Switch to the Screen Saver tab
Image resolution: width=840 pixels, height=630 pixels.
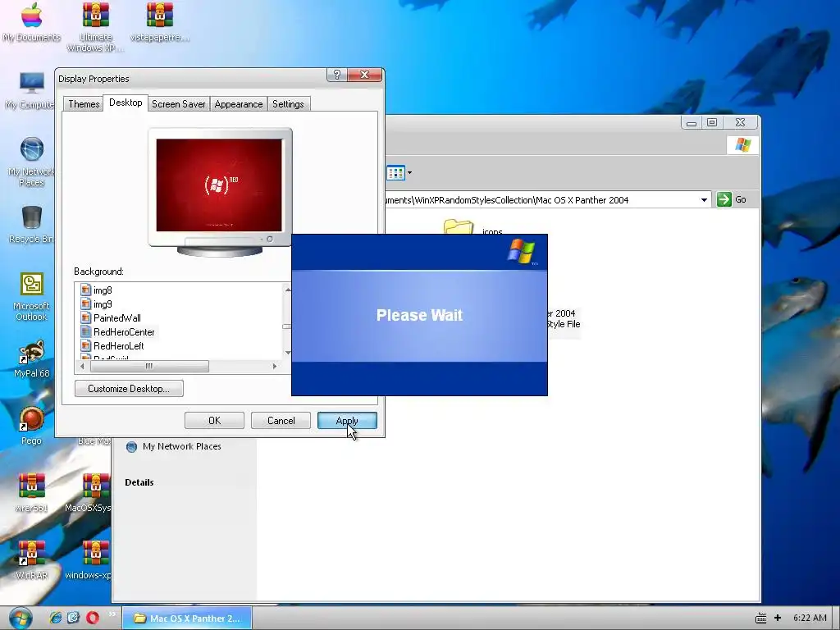tap(178, 104)
